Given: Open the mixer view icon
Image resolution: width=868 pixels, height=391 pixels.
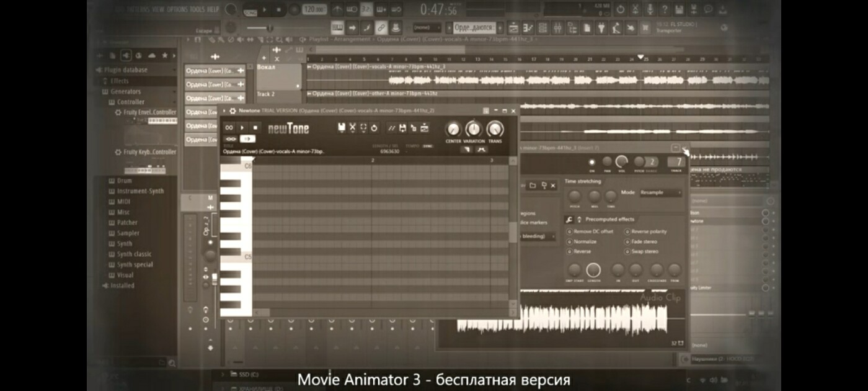Looking at the screenshot, I should (558, 29).
